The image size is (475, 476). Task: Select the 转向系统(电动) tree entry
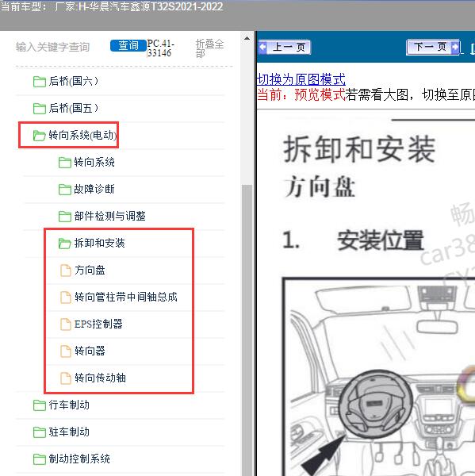click(82, 136)
